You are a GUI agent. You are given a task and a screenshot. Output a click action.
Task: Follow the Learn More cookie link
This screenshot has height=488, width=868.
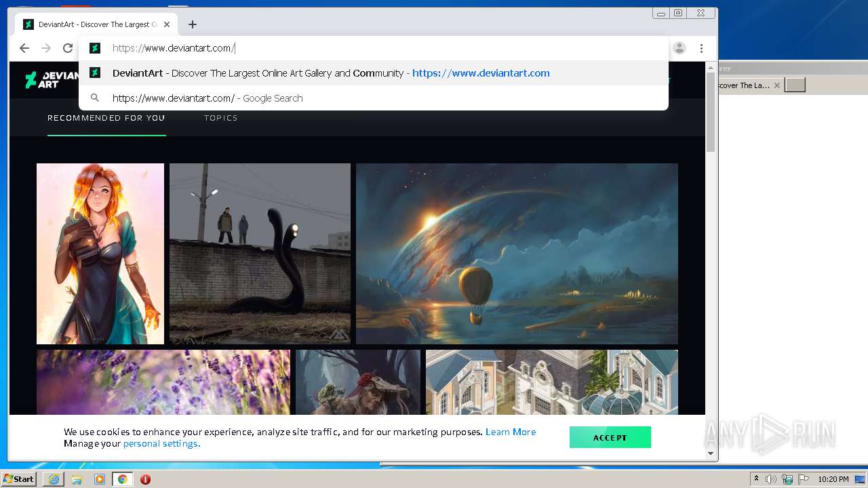click(x=511, y=432)
